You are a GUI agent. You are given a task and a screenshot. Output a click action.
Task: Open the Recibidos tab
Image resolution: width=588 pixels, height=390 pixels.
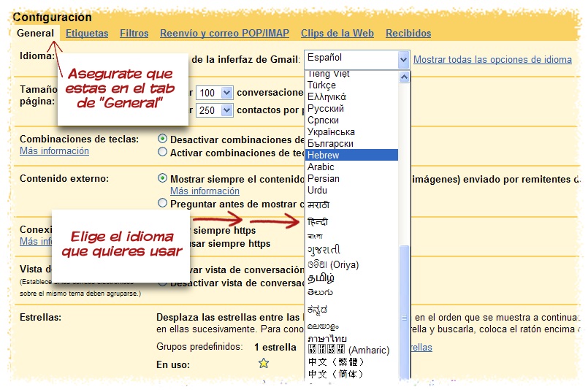408,33
